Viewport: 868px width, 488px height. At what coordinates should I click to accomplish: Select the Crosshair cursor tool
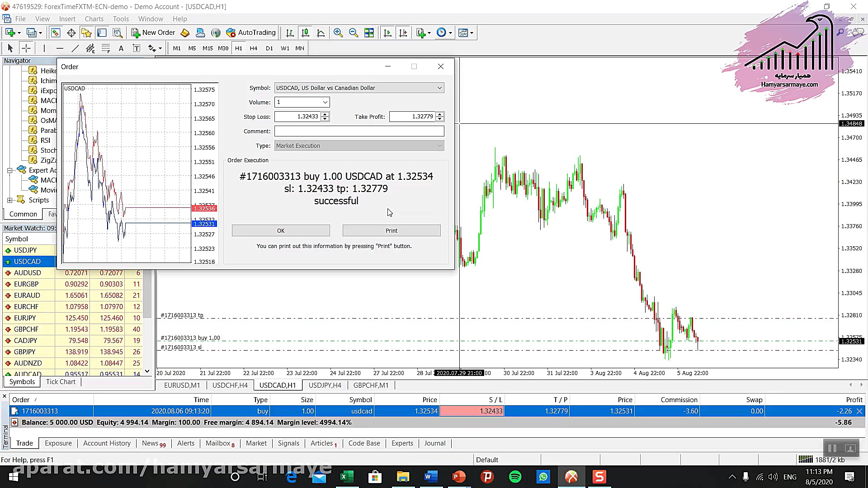[x=26, y=48]
